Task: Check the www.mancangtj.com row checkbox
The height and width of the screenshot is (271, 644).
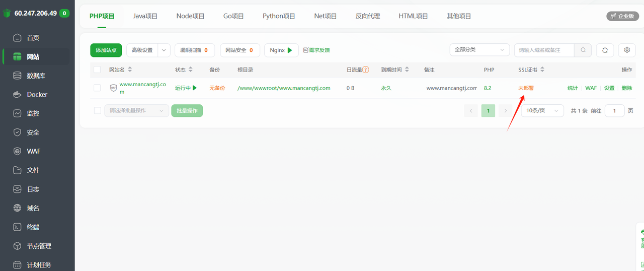Action: click(x=97, y=88)
